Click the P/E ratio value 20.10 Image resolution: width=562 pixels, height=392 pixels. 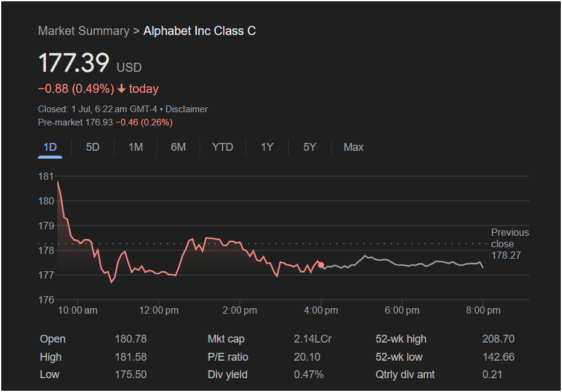307,357
